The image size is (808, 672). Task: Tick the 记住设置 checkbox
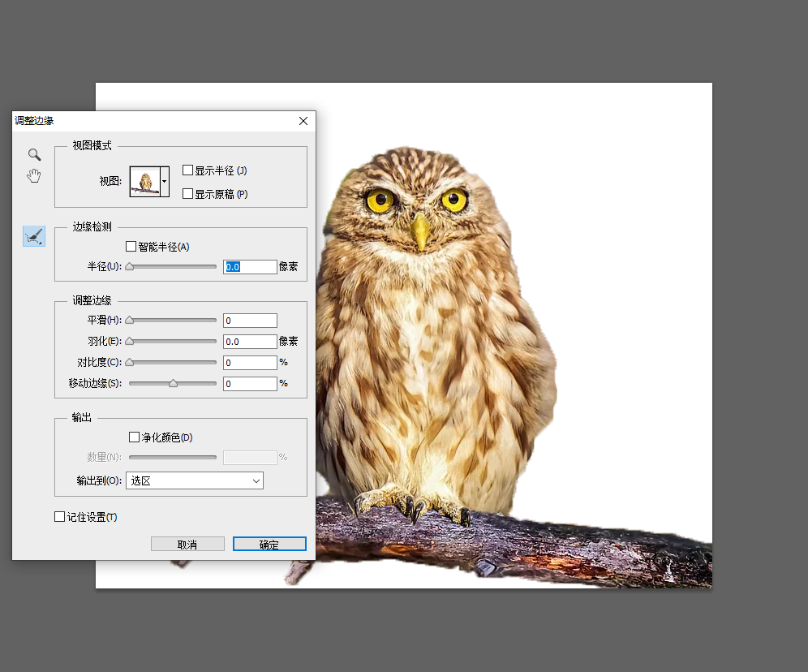59,516
